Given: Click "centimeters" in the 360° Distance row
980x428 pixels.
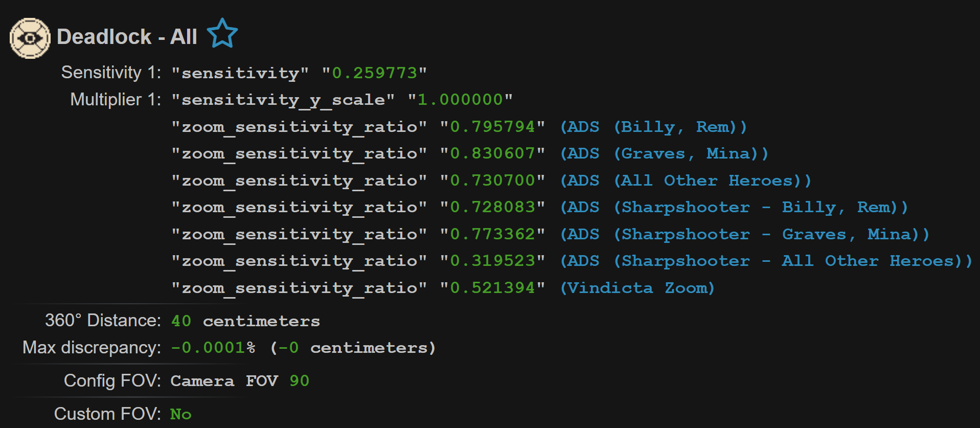Looking at the screenshot, I should click(x=261, y=321).
